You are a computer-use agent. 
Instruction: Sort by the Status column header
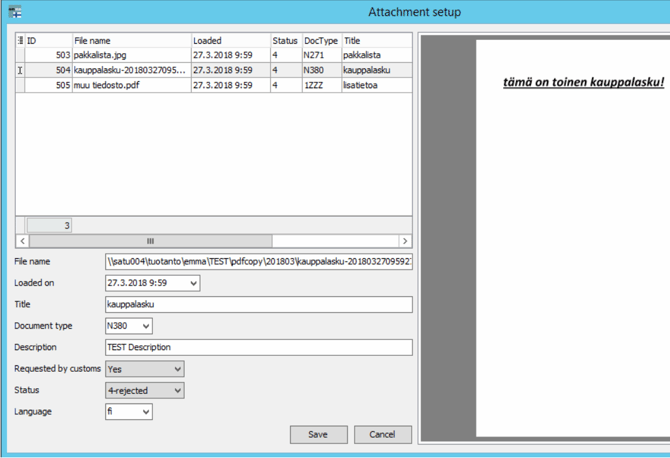pyautogui.click(x=285, y=40)
